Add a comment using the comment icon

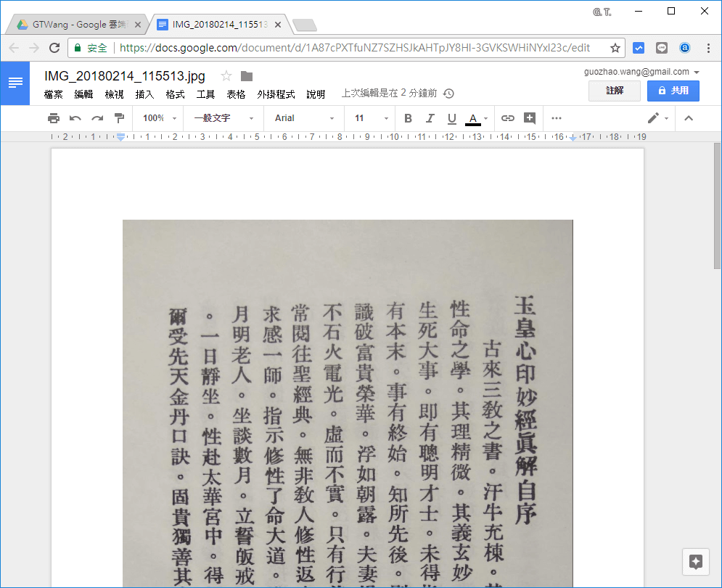tap(529, 117)
